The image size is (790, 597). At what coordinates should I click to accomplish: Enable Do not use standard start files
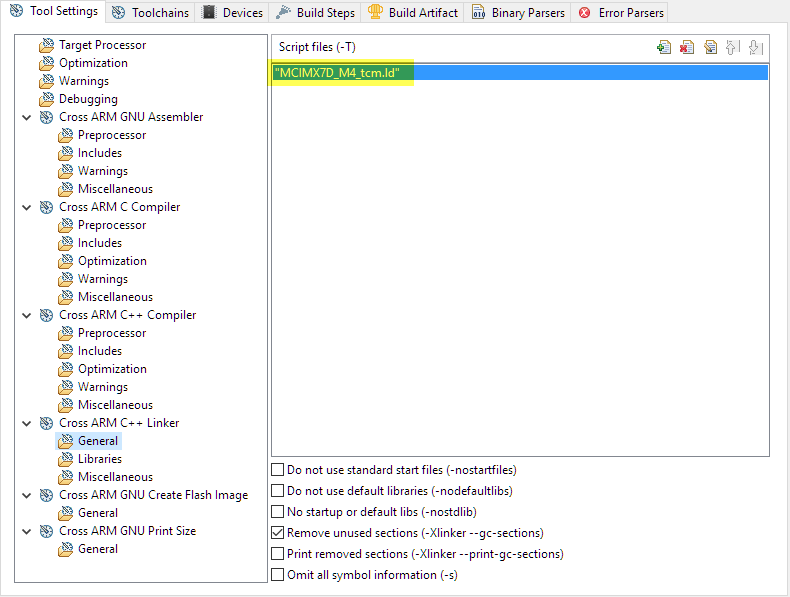click(278, 470)
